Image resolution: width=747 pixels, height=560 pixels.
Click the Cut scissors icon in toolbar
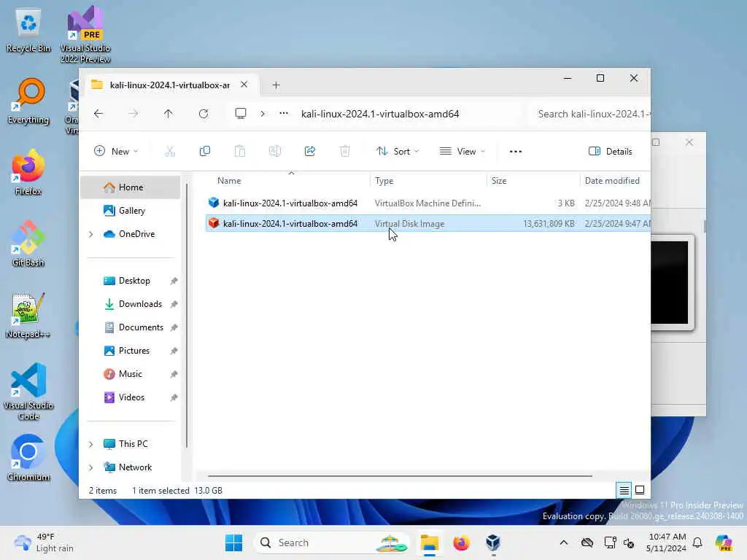[x=170, y=152]
